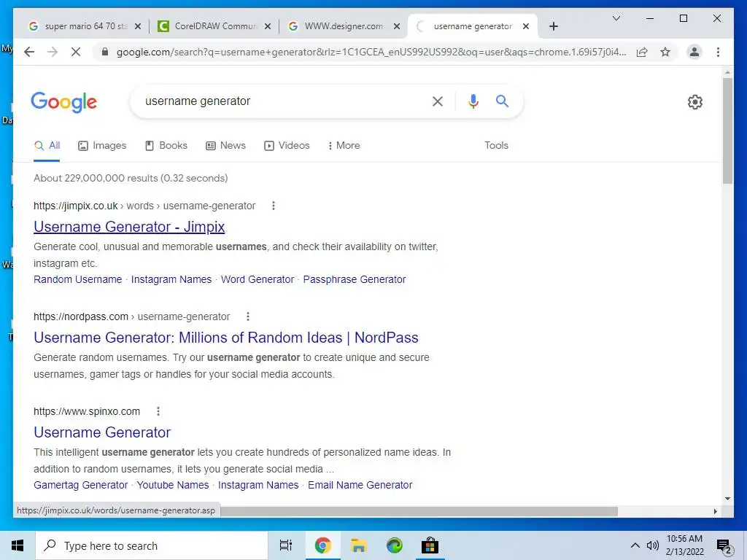The height and width of the screenshot is (560, 747).
Task: Click the padlock site info icon
Action: (105, 52)
